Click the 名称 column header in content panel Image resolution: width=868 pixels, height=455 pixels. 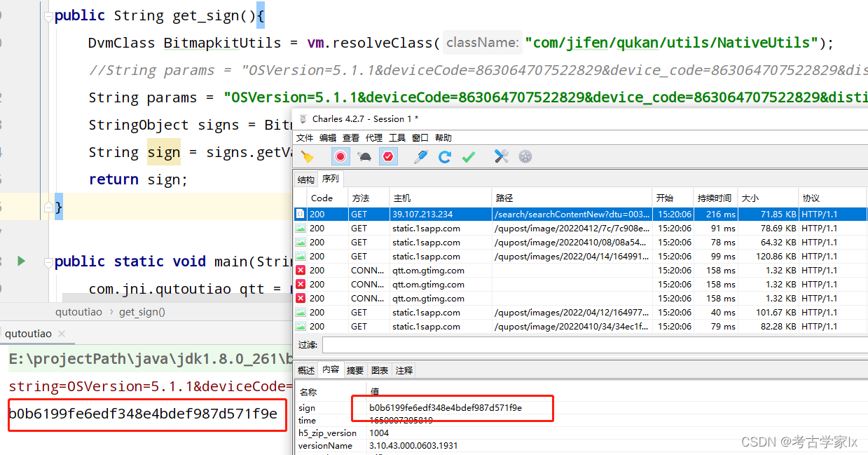(308, 392)
